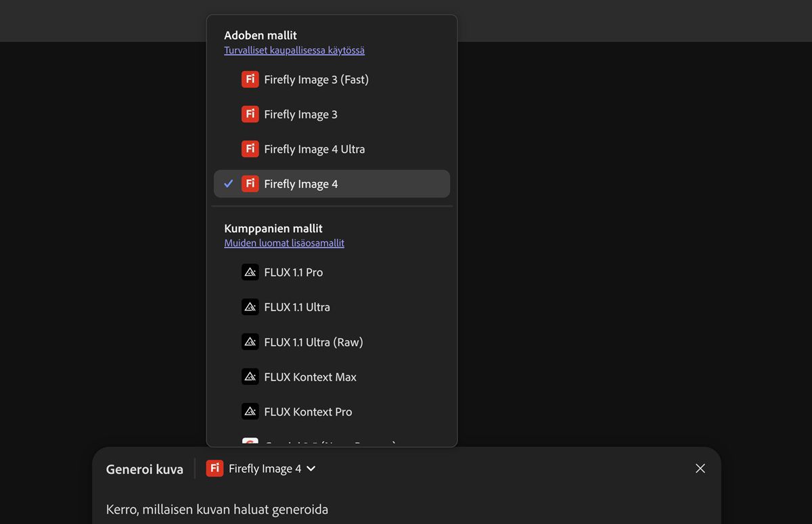Pick the FLUX Kontext Max model

point(310,377)
